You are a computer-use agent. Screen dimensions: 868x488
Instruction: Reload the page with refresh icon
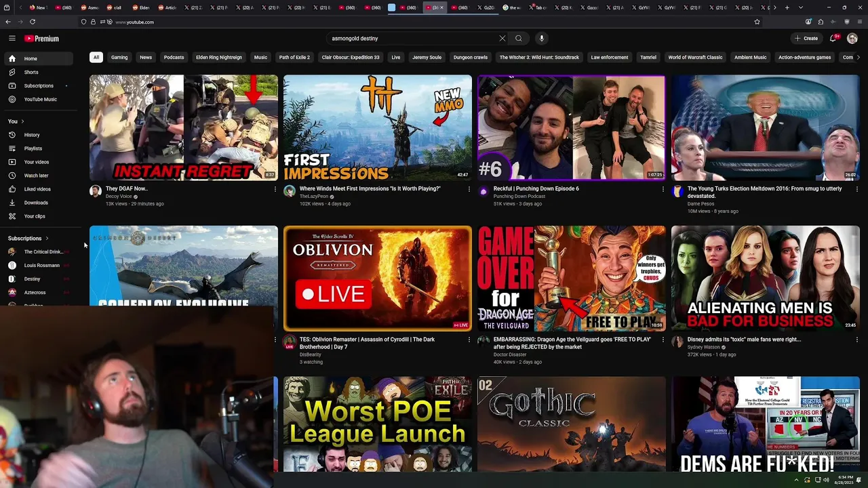click(33, 22)
